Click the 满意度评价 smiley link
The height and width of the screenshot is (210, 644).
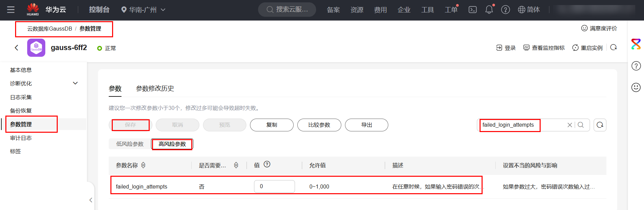599,29
